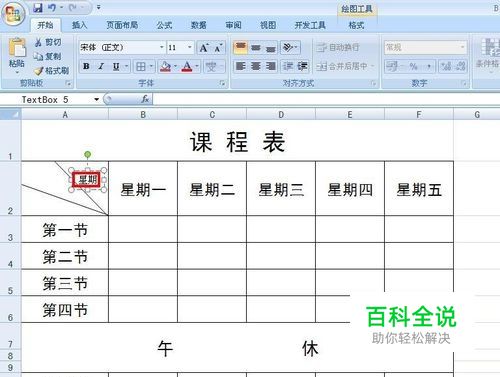Align text to the left
500x377 pixels.
click(x=240, y=66)
